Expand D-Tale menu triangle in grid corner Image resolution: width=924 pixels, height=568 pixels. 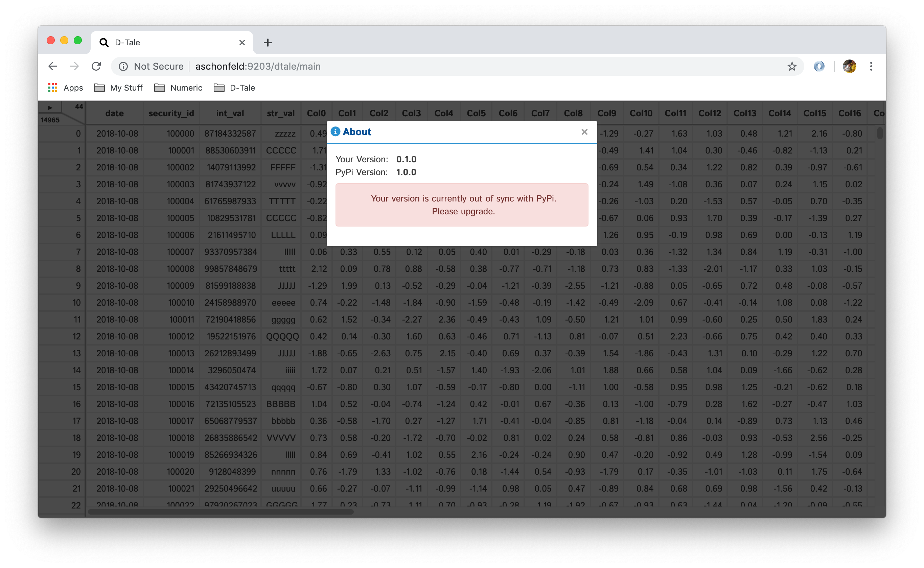[50, 108]
